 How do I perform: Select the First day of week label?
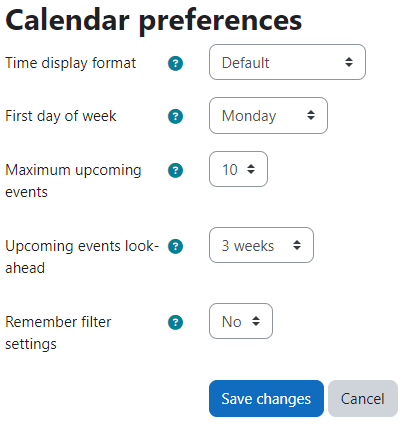pos(61,116)
